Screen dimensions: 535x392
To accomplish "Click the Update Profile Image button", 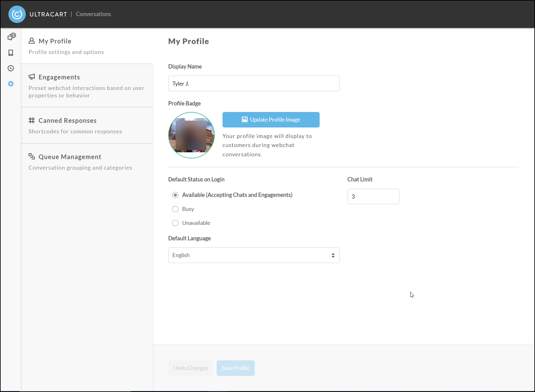I will (271, 120).
